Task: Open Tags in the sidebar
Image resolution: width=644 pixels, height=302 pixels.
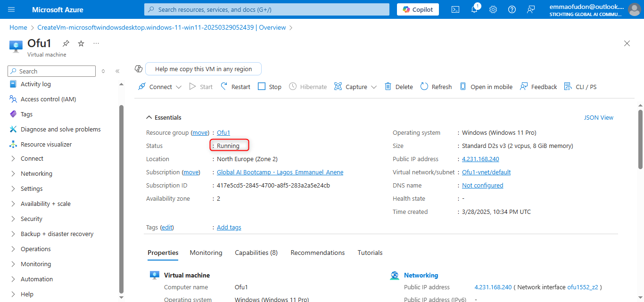Action: tap(27, 114)
